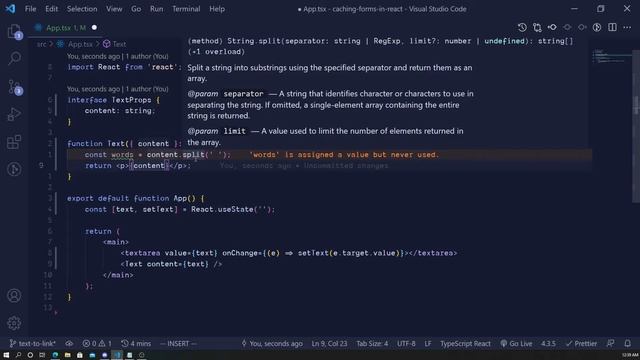Open the Extensions view

pos(14,142)
